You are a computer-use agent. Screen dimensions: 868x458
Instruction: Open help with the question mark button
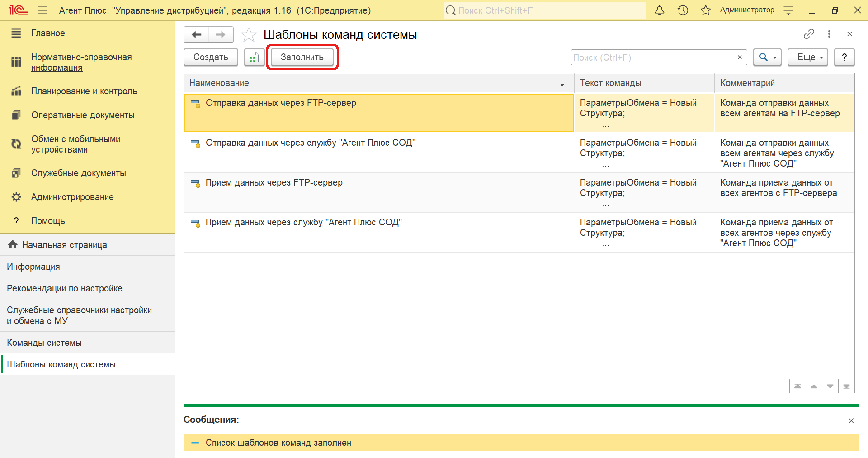click(x=844, y=57)
